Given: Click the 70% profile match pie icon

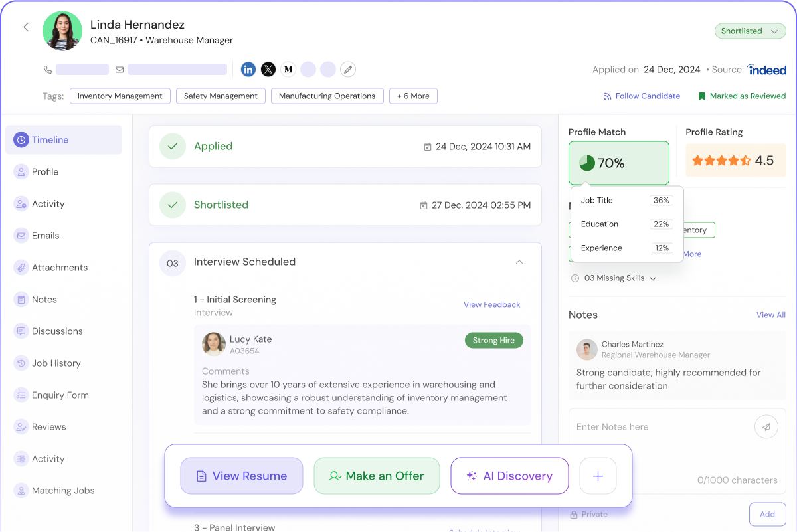Looking at the screenshot, I should (x=587, y=163).
